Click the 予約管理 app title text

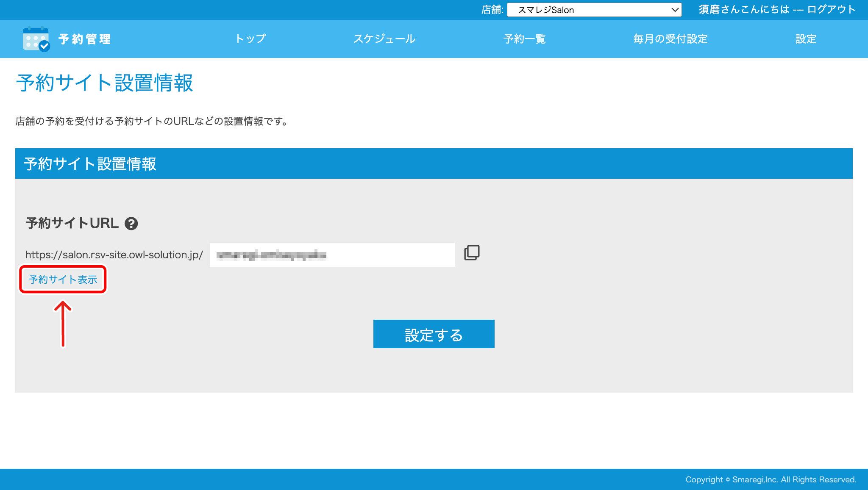(x=84, y=39)
